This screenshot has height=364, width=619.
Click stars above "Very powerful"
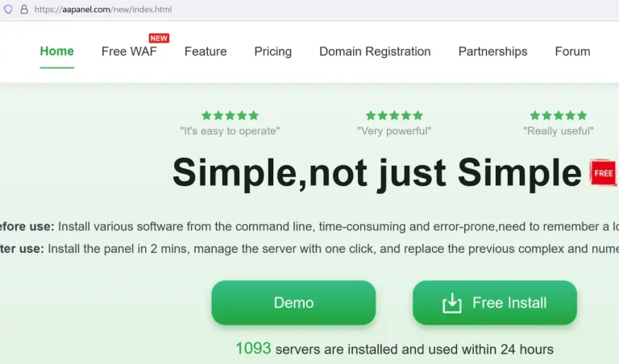pyautogui.click(x=394, y=115)
